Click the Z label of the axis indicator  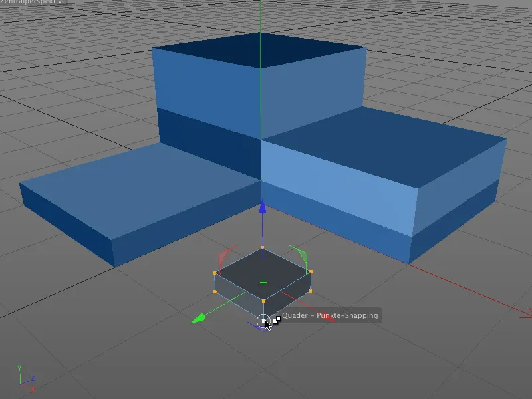[x=32, y=379]
